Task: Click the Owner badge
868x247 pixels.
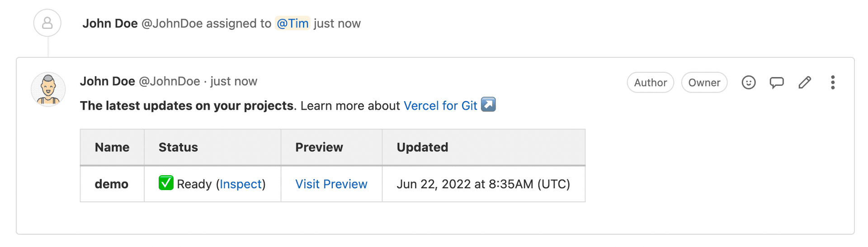Action: pyautogui.click(x=704, y=83)
